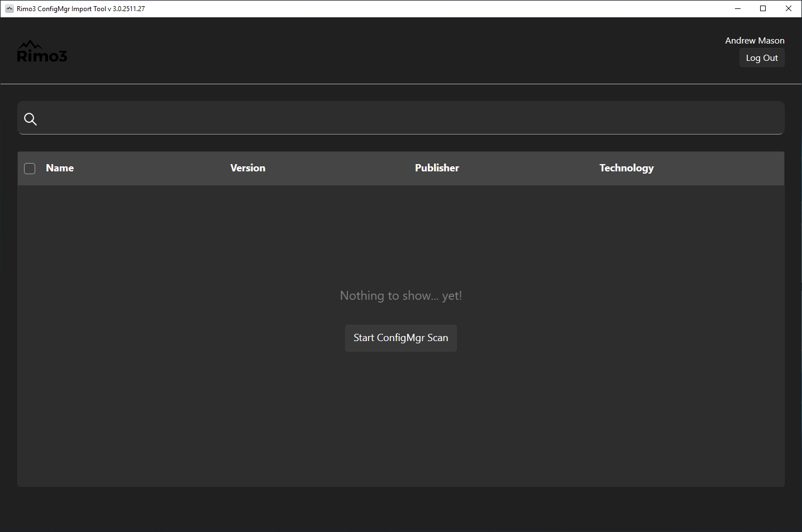Click the "Nothing to show... yet!" message
The width and height of the screenshot is (802, 532).
[x=400, y=296]
